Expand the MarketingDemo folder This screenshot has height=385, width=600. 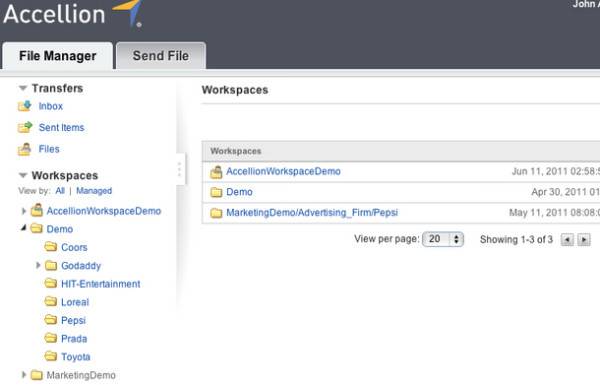(24, 375)
